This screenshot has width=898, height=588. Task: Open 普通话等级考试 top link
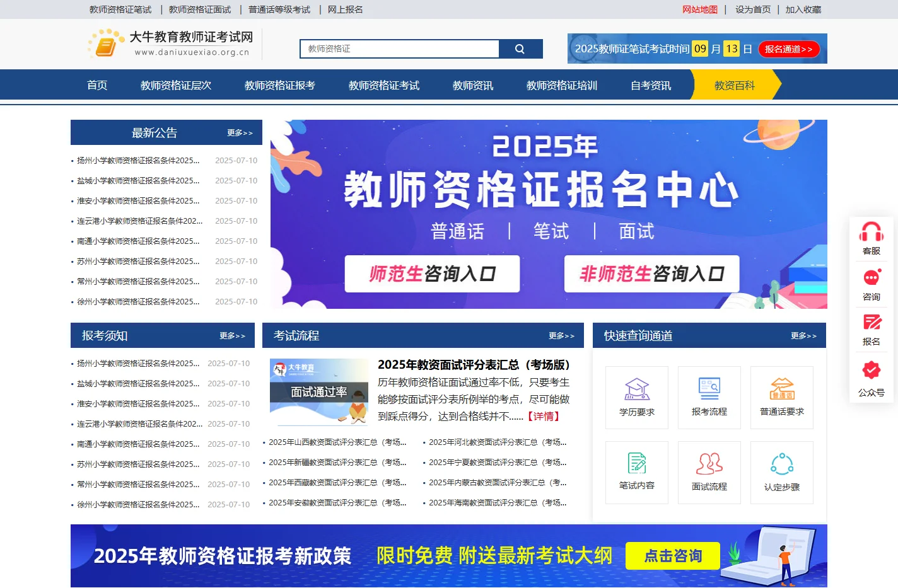click(279, 9)
